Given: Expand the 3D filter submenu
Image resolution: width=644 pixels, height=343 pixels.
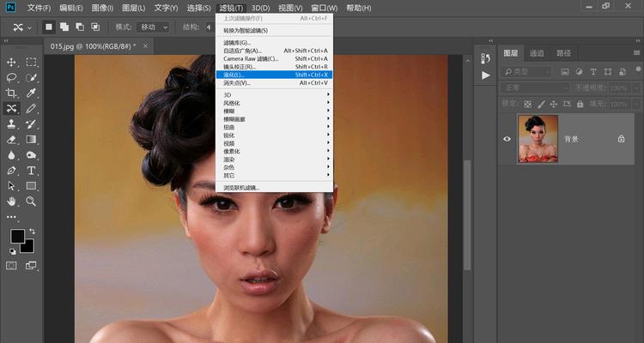Looking at the screenshot, I should [274, 95].
